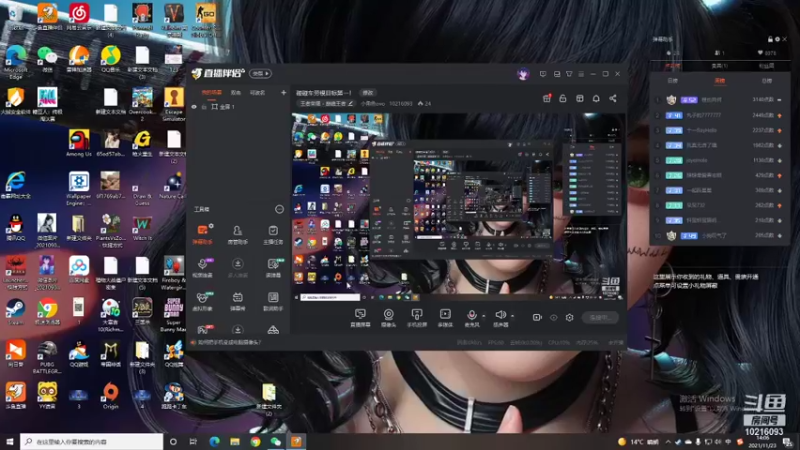The width and height of the screenshot is (800, 450).
Task: Collapse the 工具箱 toolbox section
Action: pyautogui.click(x=279, y=209)
